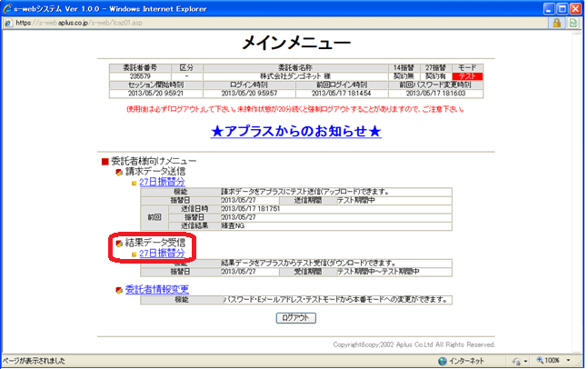Screen dimensions: 588x369
Task: Click the address bar URL field
Action: click(273, 23)
